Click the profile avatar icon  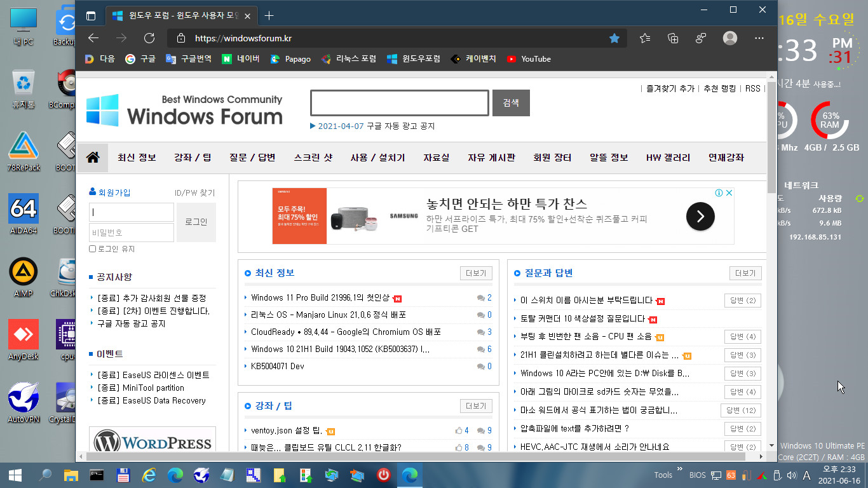[x=730, y=38]
